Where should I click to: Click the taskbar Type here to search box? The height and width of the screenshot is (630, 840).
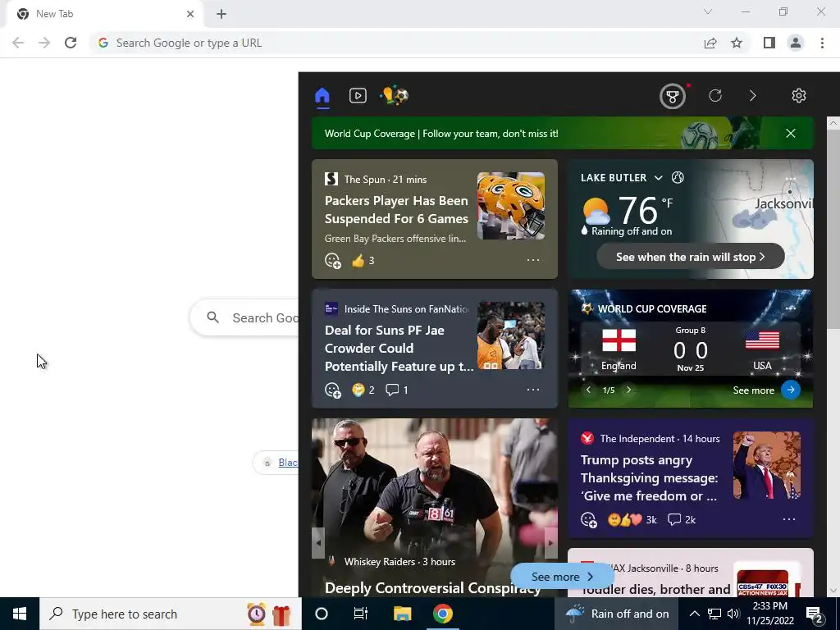click(171, 614)
